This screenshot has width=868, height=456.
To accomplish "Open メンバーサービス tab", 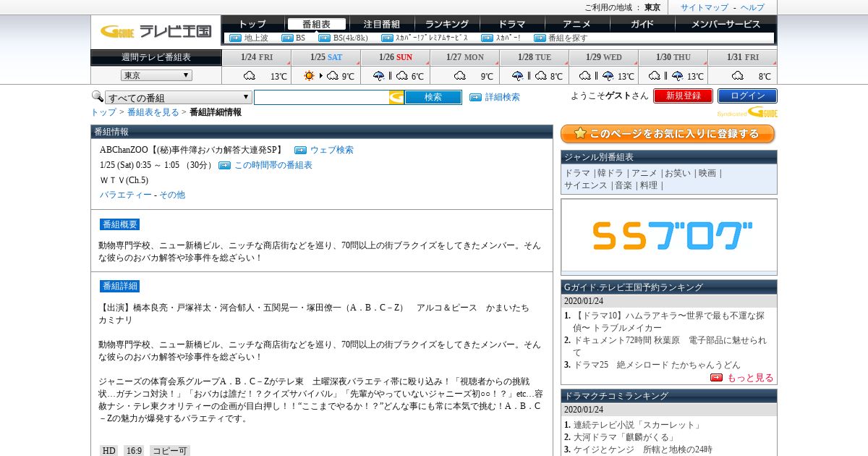I will 726,24.
